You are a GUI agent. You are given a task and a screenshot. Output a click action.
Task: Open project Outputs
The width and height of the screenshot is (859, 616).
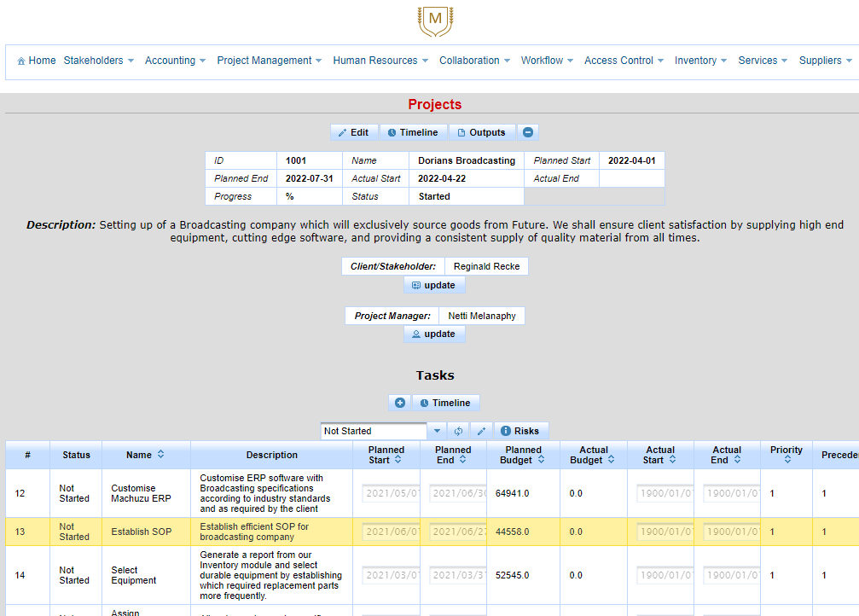click(481, 132)
